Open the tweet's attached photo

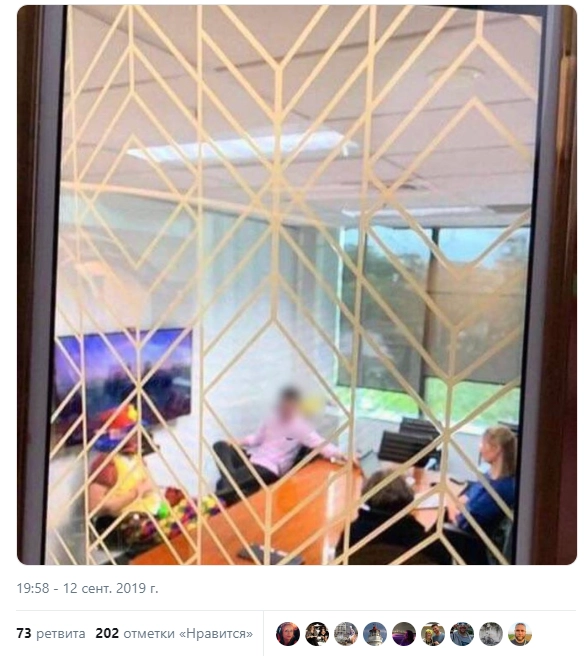[x=297, y=285]
